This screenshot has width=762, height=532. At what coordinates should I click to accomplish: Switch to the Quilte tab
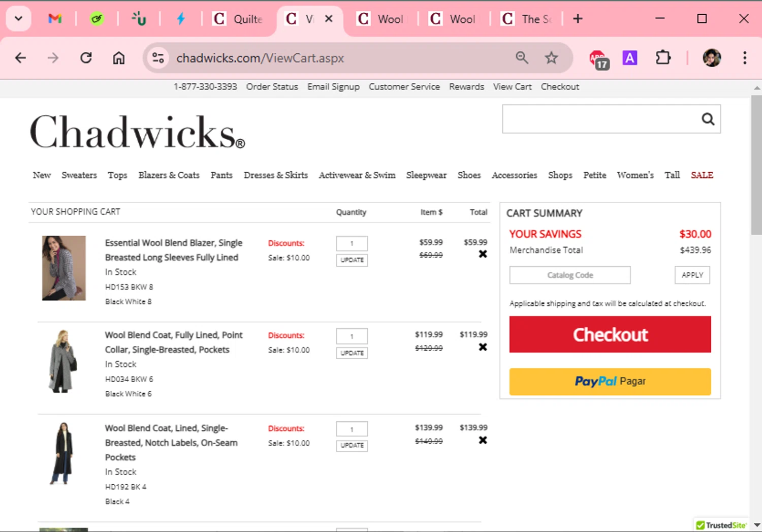[x=238, y=19]
